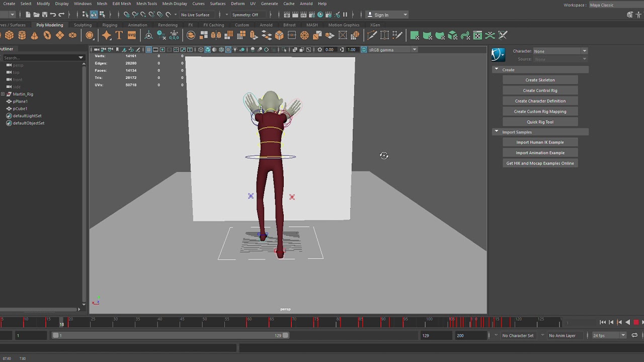The image size is (644, 362).
Task: Click the pause viewport icon
Action: [345, 15]
